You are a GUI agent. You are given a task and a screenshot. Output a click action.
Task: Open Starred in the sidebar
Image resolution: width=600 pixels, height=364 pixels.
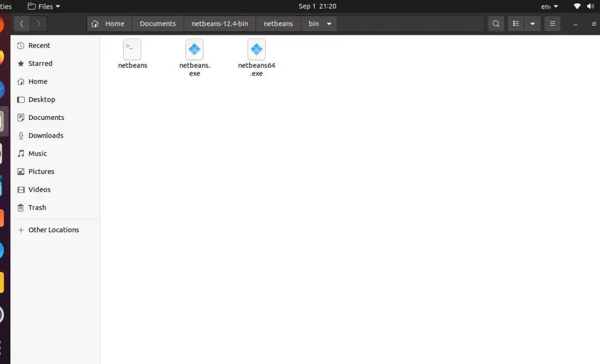coord(55,64)
